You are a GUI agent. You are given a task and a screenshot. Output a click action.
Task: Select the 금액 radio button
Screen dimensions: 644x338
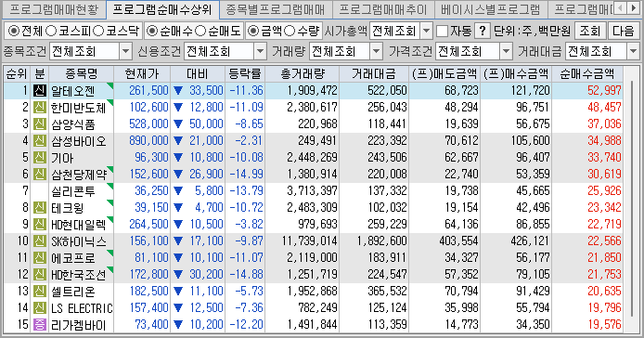pyautogui.click(x=253, y=31)
